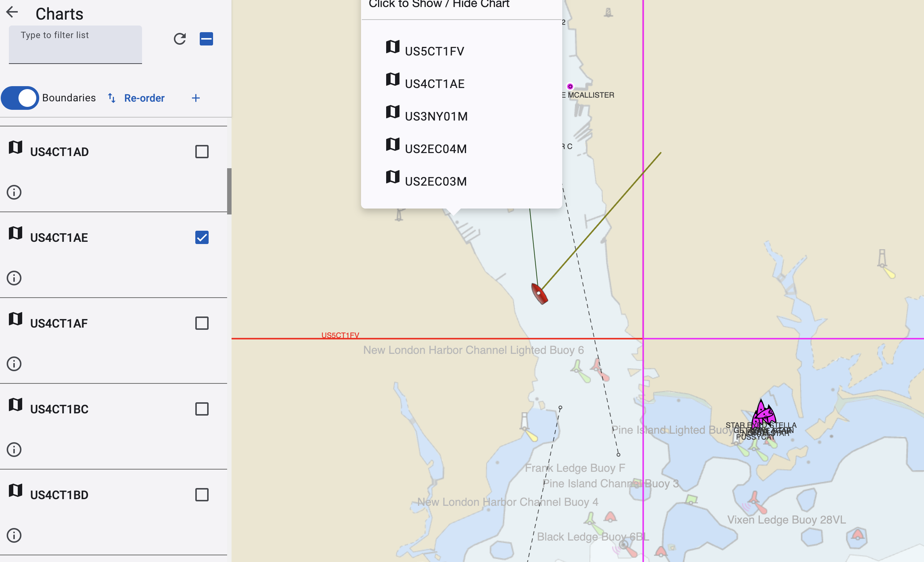Show info for chart US4CT1AF
Viewport: 924px width, 562px height.
click(x=14, y=364)
